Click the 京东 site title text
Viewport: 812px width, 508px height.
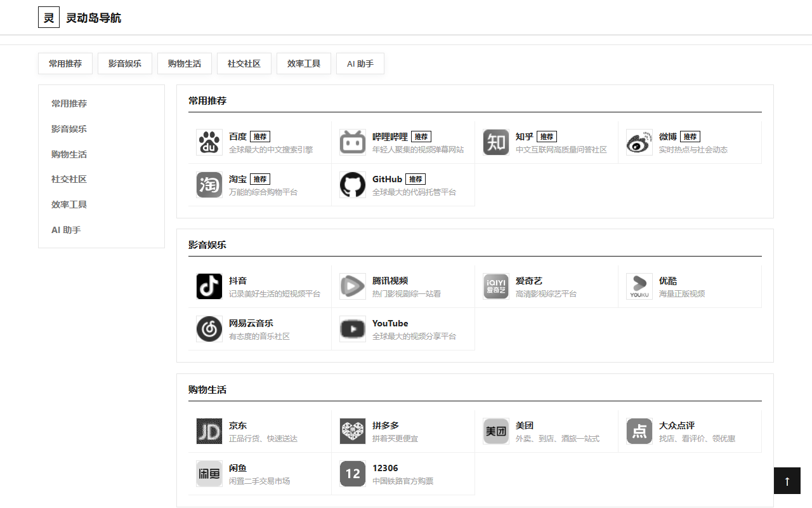[238, 425]
